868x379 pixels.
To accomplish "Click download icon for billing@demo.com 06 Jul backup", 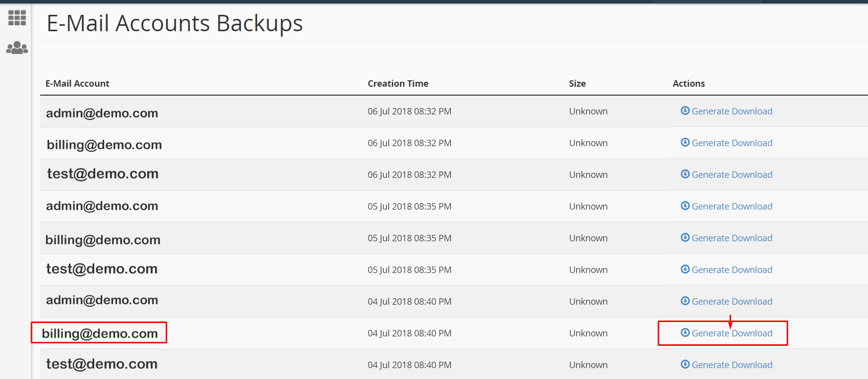I will [x=685, y=142].
